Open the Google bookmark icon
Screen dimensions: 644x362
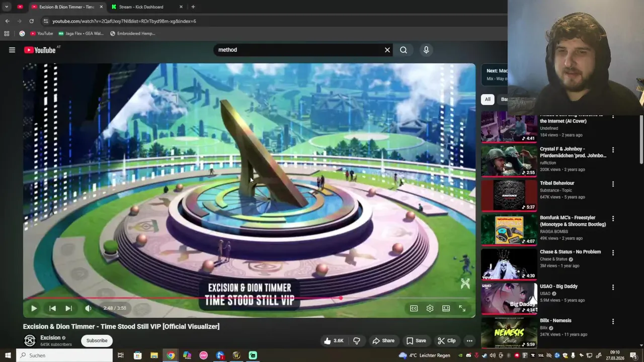pyautogui.click(x=22, y=34)
